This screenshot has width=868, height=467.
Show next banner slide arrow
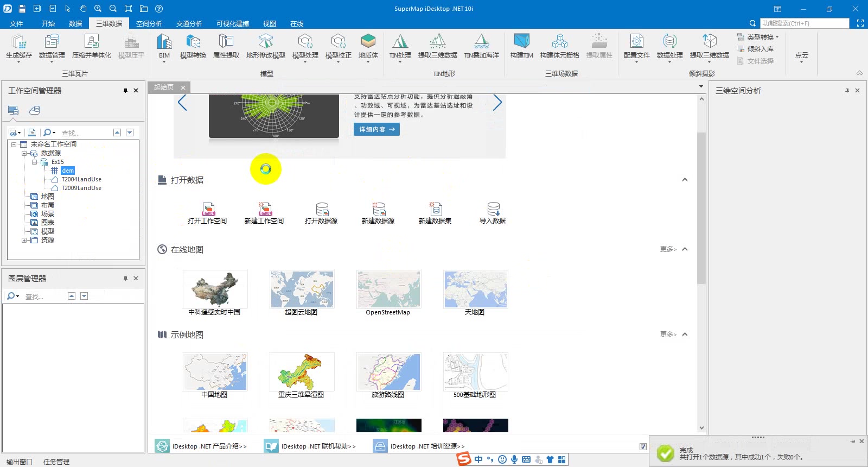coord(497,102)
